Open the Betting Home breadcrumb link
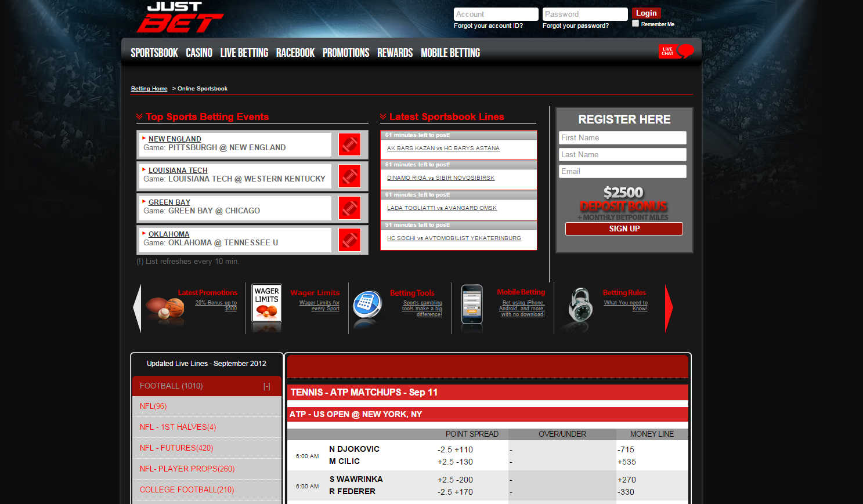 click(x=149, y=89)
